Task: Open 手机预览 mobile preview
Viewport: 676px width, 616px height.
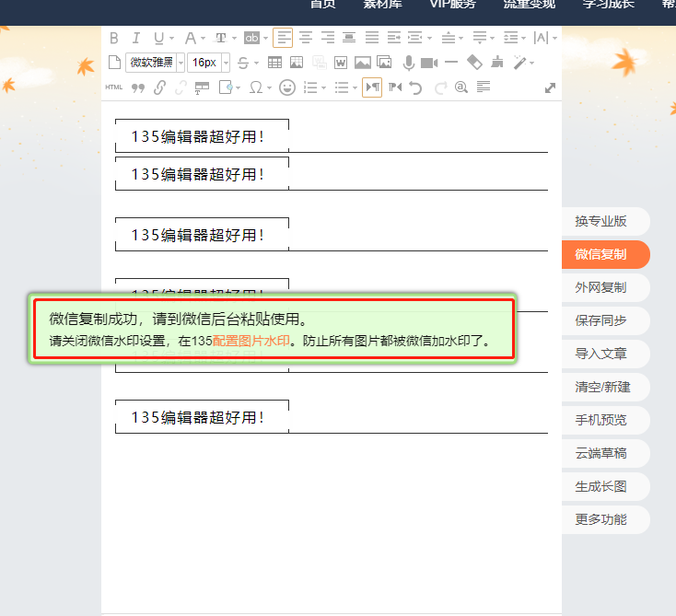Action: (x=606, y=420)
